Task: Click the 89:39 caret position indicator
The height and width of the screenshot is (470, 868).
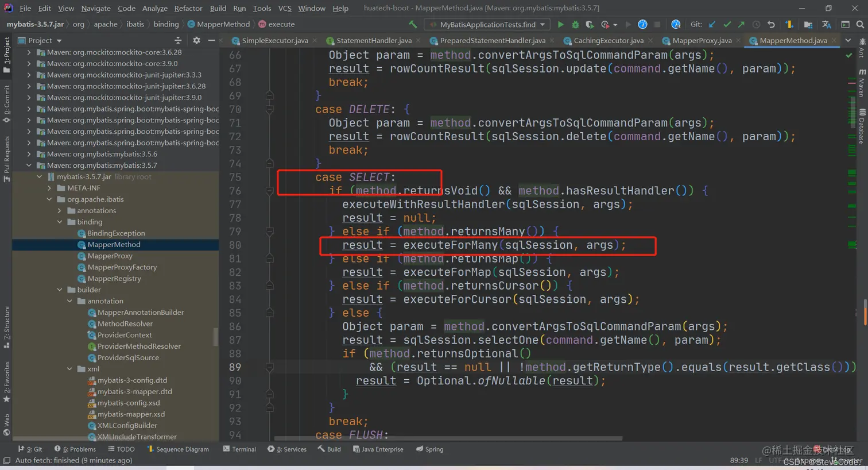Action: point(739,460)
